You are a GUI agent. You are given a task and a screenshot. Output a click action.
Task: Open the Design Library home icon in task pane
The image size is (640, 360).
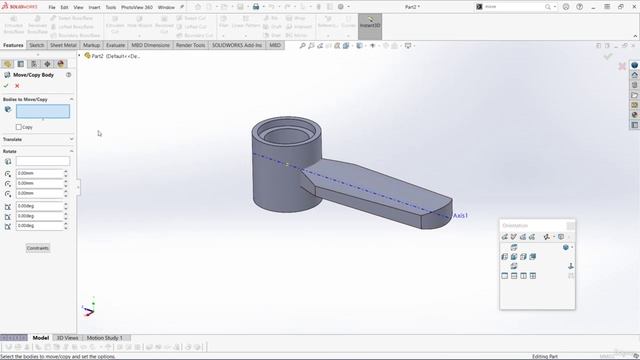[x=634, y=75]
